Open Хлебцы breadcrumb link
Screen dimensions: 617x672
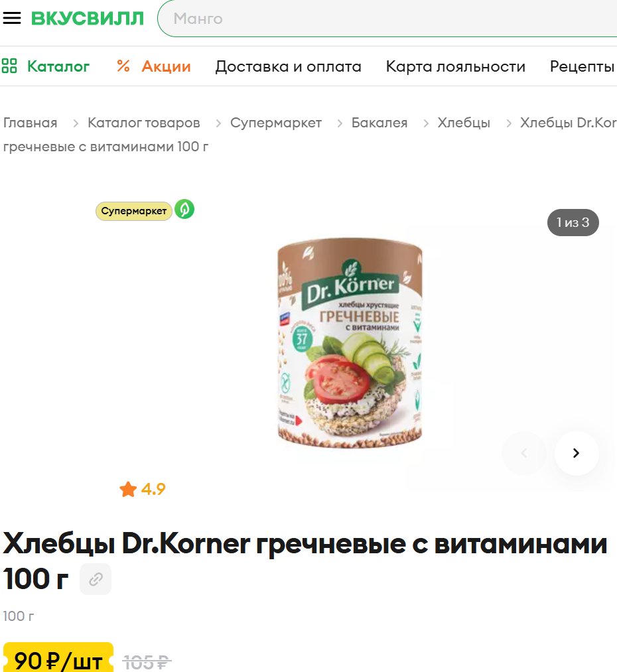coord(464,123)
